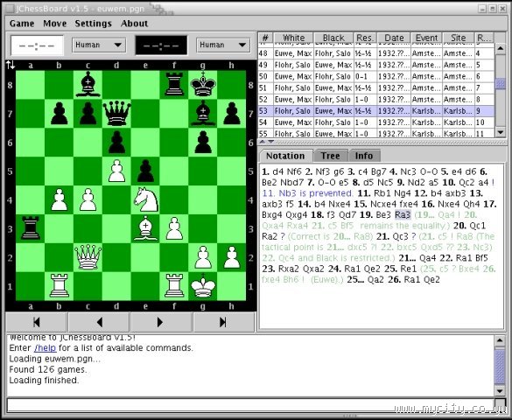This screenshot has height=420, width=512.
Task: Select the white bishop on e3
Action: tap(145, 228)
